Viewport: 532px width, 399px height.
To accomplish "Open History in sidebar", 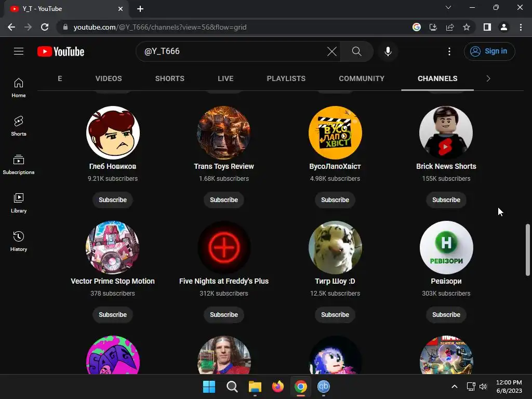I will click(19, 241).
